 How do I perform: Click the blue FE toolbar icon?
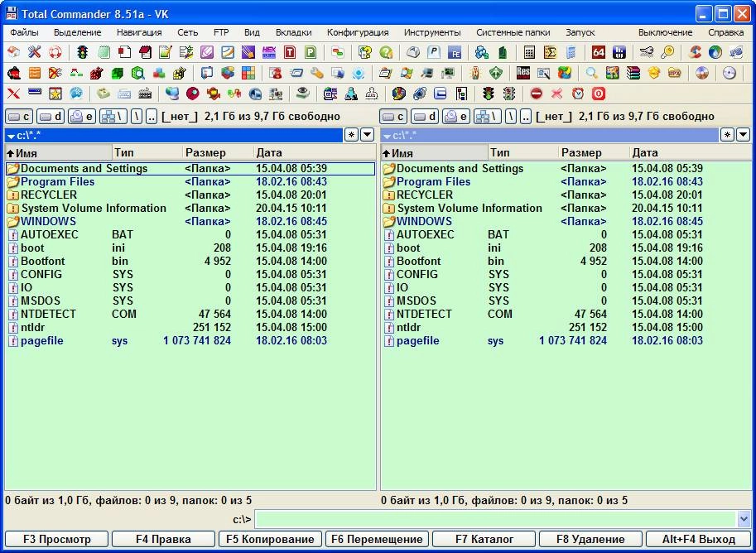454,52
